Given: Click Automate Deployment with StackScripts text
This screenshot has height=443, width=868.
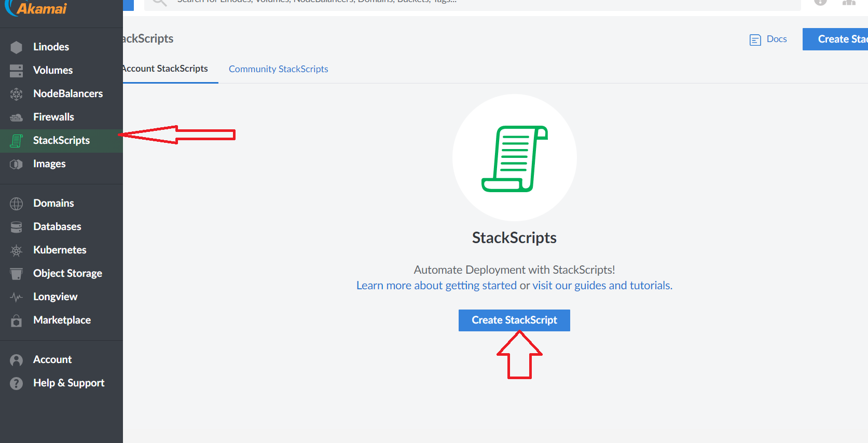Looking at the screenshot, I should [x=514, y=270].
